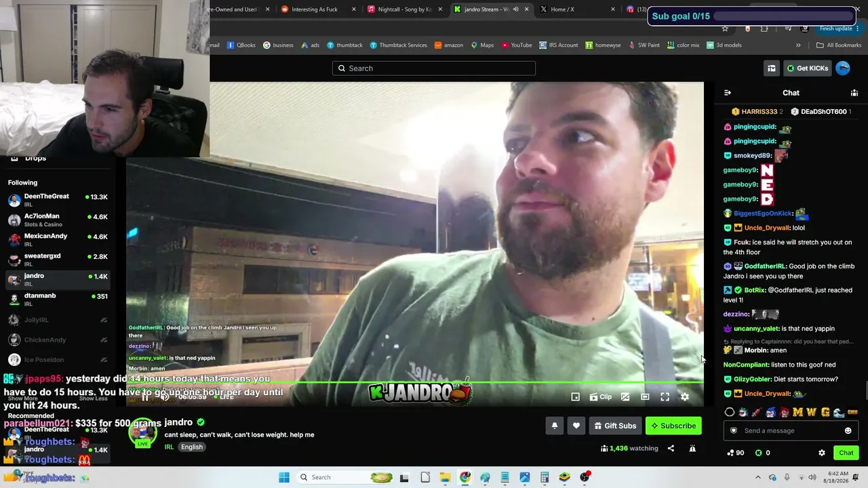This screenshot has width=868, height=488.
Task: Open offline JollyIRL channel in sidebar
Action: (x=58, y=320)
